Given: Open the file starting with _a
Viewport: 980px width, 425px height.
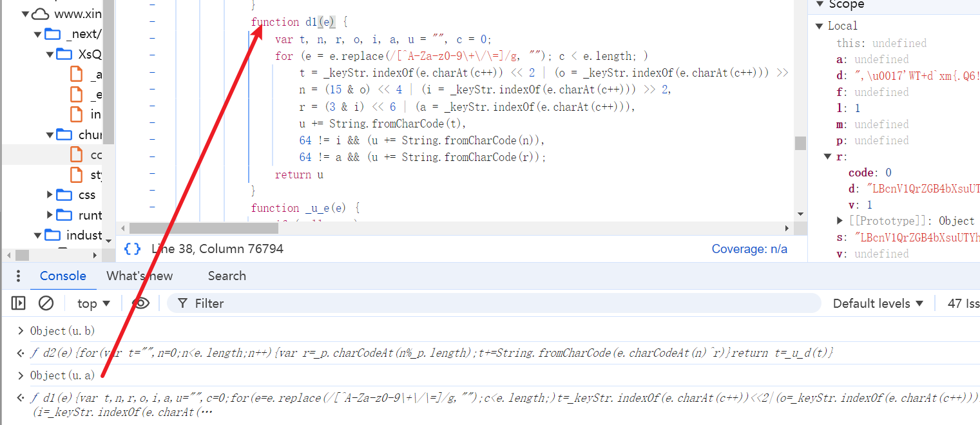Looking at the screenshot, I should pos(77,74).
